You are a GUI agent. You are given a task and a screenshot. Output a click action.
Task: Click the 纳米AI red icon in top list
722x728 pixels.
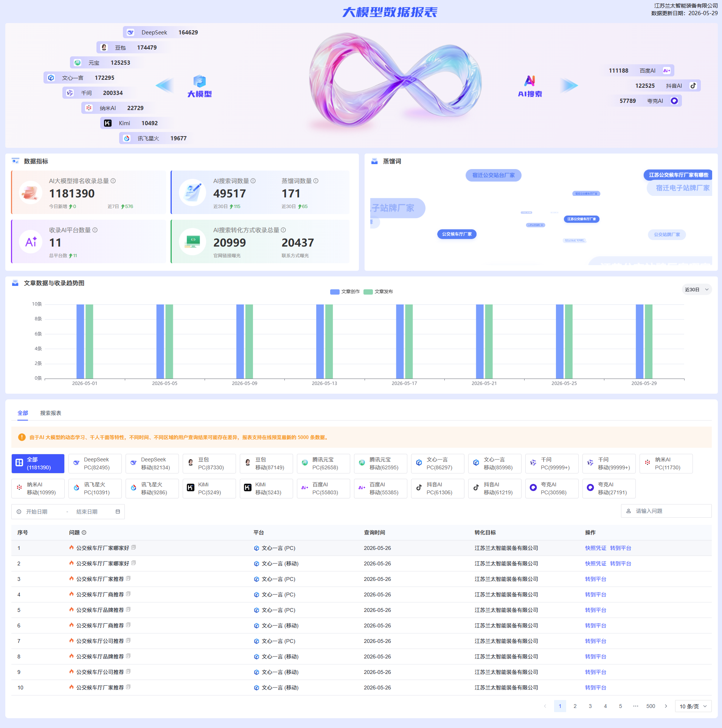point(89,108)
